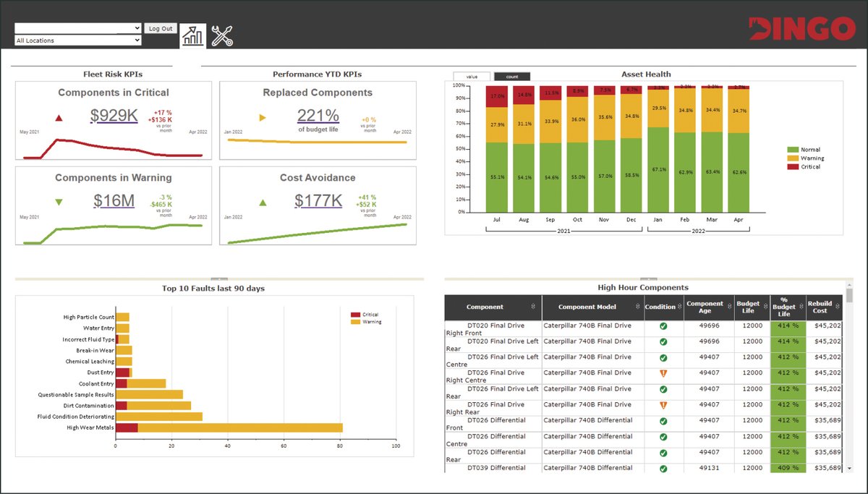Screen dimensions: 868x494
Task: Click green up arrow in Cost Avoidance
Action: [x=263, y=203]
